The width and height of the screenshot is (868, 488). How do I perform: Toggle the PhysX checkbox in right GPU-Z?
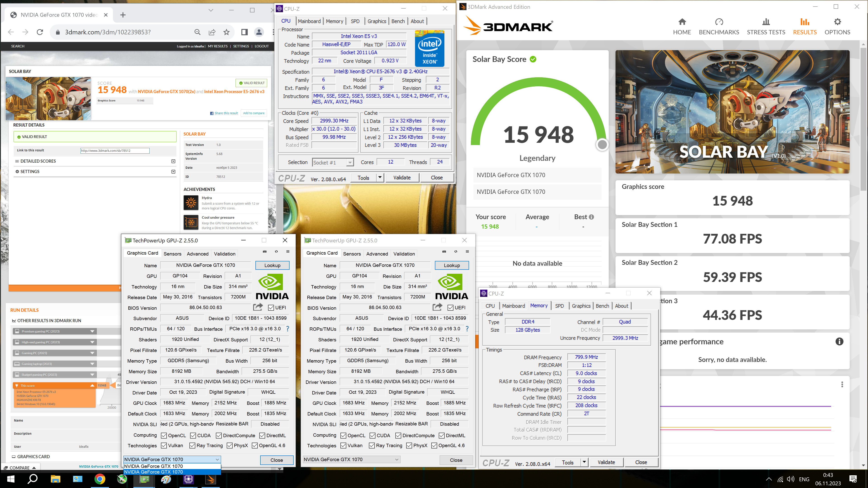point(409,446)
